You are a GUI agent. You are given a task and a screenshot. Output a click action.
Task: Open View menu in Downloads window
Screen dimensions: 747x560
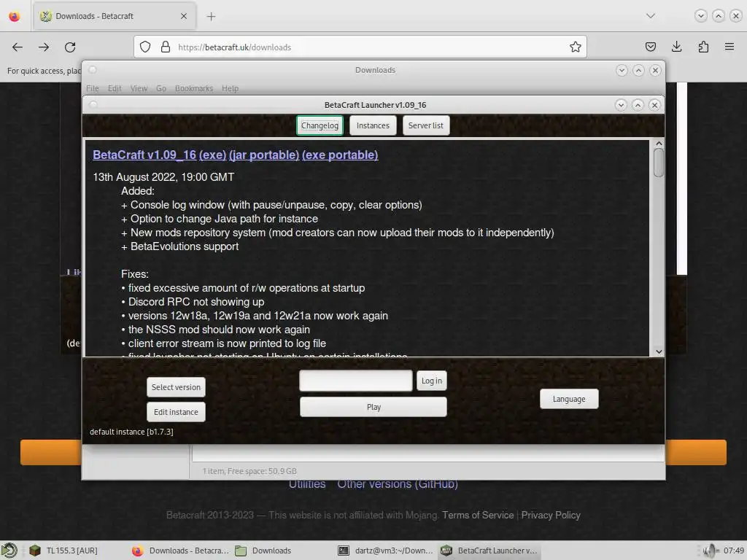pos(139,88)
